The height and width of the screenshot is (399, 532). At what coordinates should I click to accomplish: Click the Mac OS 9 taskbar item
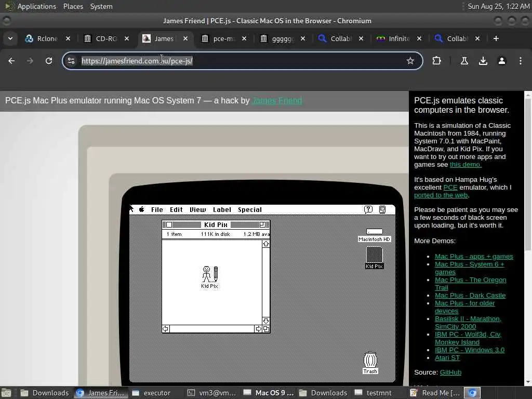[x=269, y=393]
